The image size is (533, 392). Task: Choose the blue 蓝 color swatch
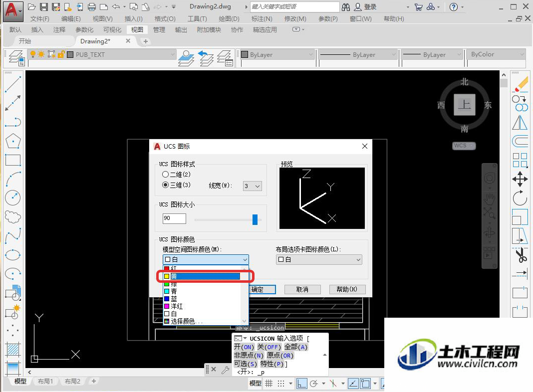[167, 299]
